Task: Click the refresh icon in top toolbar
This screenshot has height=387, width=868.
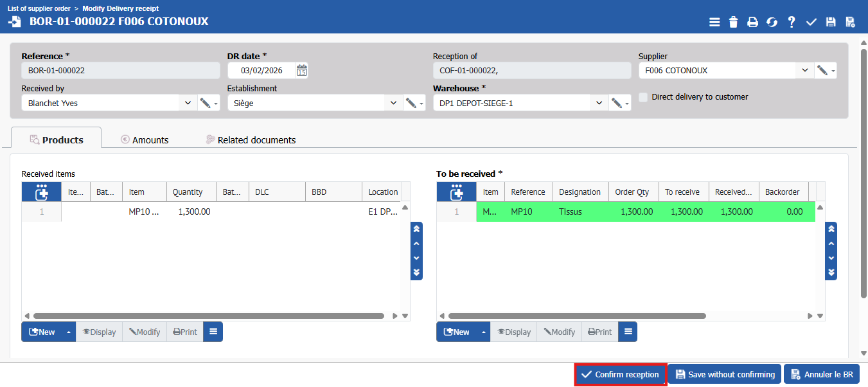Action: [772, 22]
